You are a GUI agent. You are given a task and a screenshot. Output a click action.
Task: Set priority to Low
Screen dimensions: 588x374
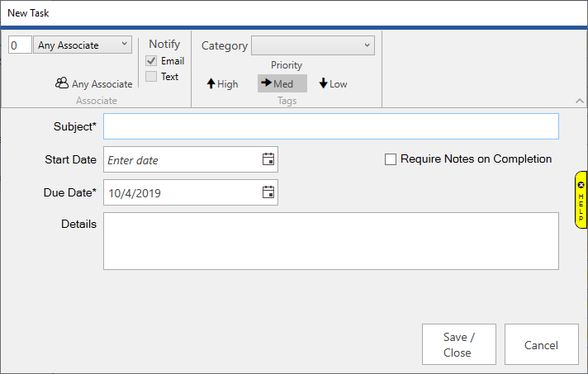point(333,83)
